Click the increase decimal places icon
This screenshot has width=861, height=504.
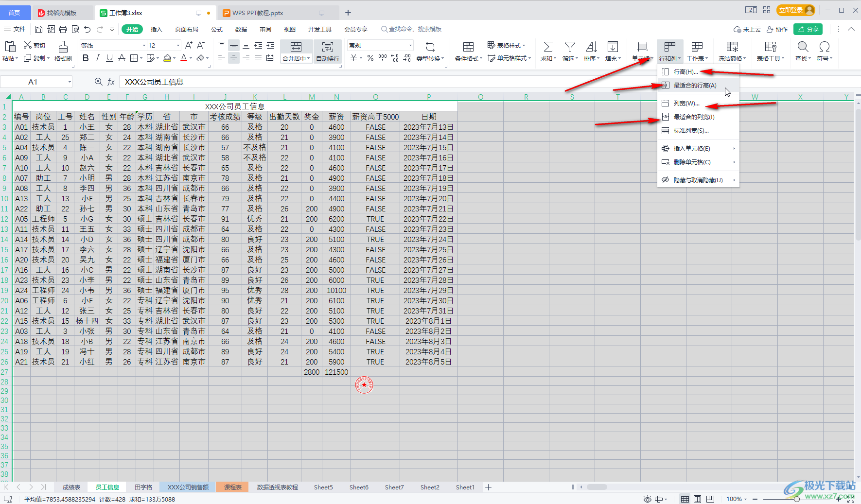[x=395, y=58]
